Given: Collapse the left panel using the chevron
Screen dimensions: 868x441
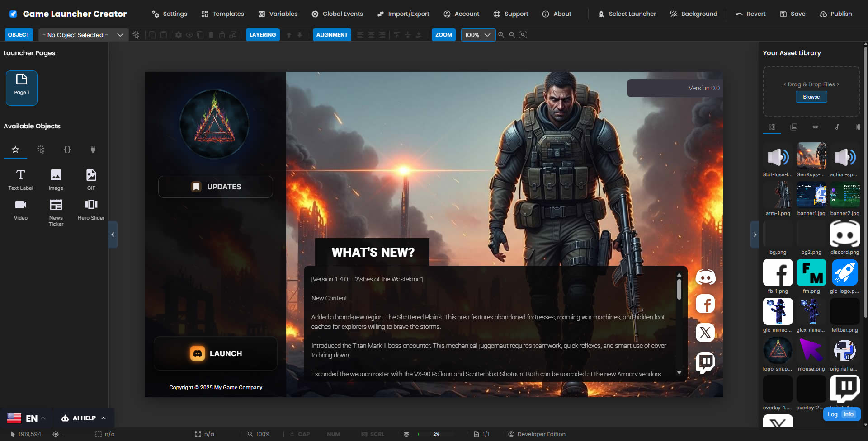Looking at the screenshot, I should (x=113, y=235).
